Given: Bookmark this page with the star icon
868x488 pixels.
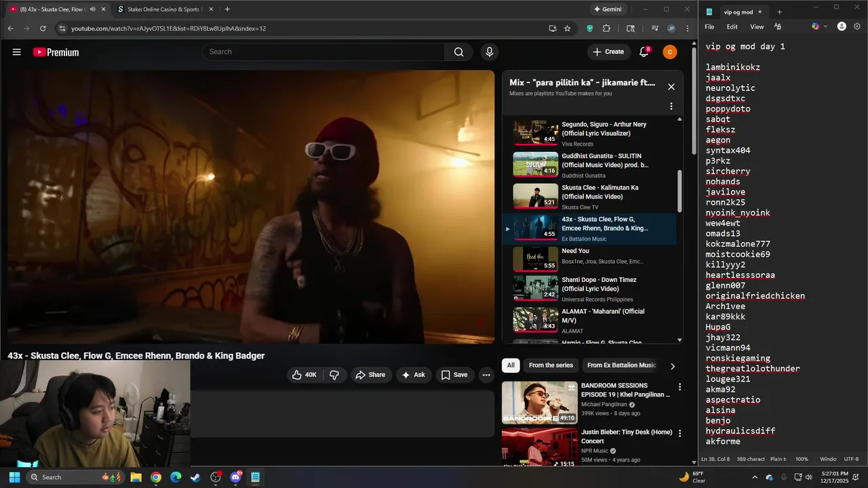Looking at the screenshot, I should click(568, 28).
